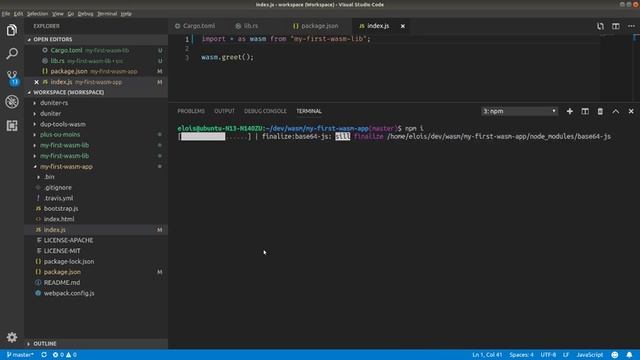Viewport: 640px width, 360px height.
Task: Expand the dup-tools-wasm folder
Action: click(62, 124)
